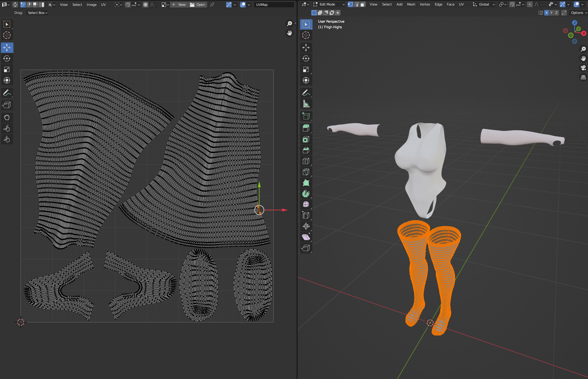
Task: Pick the Bevel tool in viewport toolbar
Action: point(306,150)
